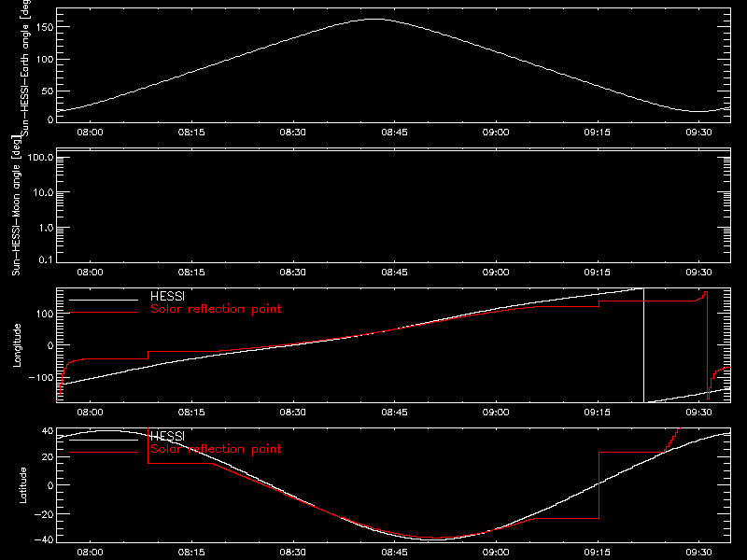Click Solar reflection point legend in Latitude plot
This screenshot has width=747, height=560.
pyautogui.click(x=216, y=449)
